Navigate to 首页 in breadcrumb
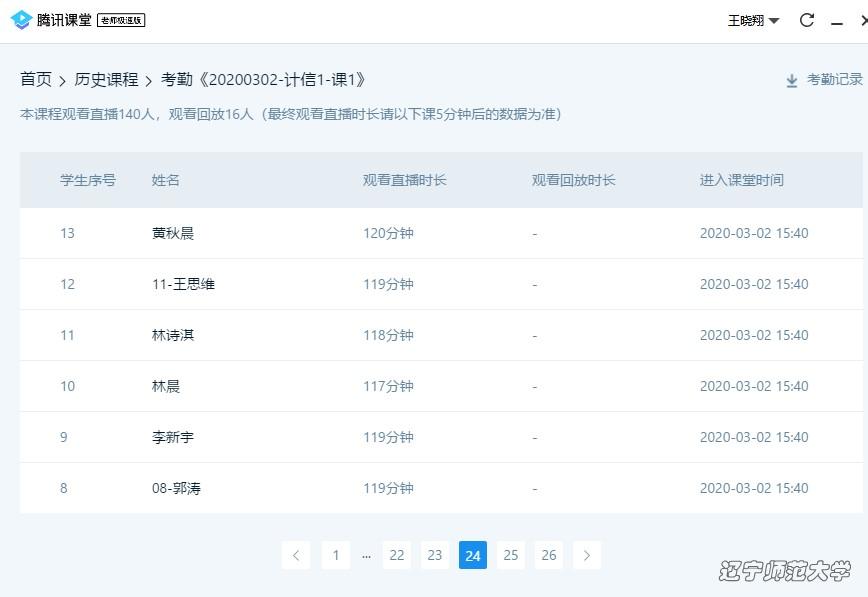The height and width of the screenshot is (597, 868). click(x=36, y=80)
